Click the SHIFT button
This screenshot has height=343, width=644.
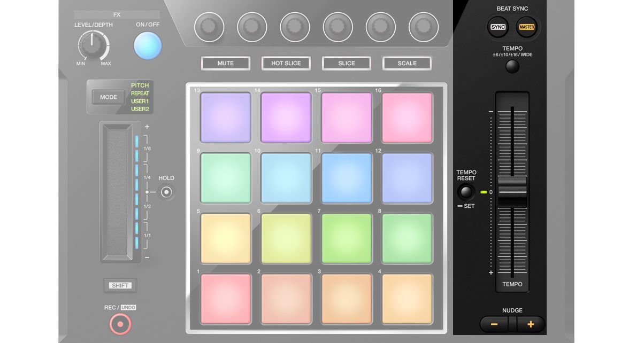120,285
